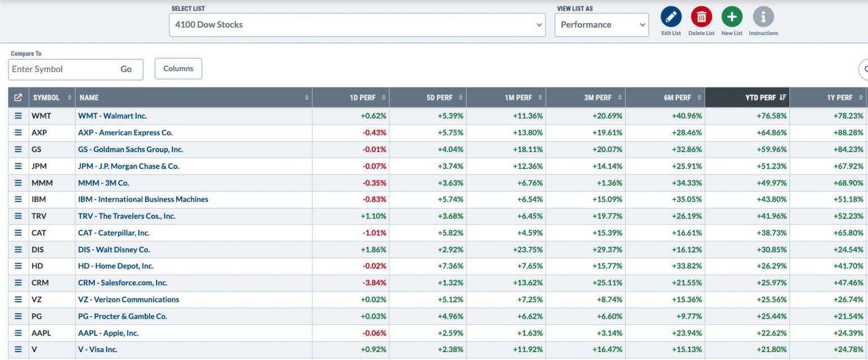Open the row menu icon for GS
The height and width of the screenshot is (360, 868).
pyautogui.click(x=18, y=150)
